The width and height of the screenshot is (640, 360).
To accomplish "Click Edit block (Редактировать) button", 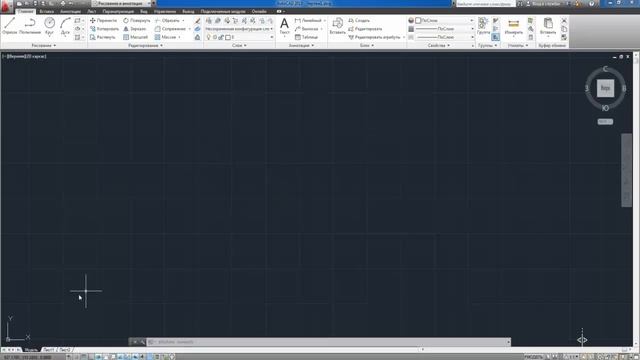I will tap(365, 29).
